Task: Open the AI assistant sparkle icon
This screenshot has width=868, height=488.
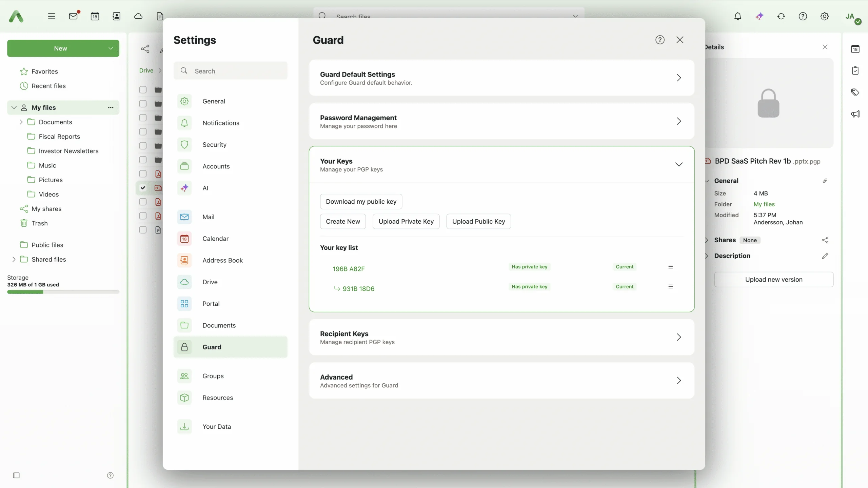Action: [759, 16]
